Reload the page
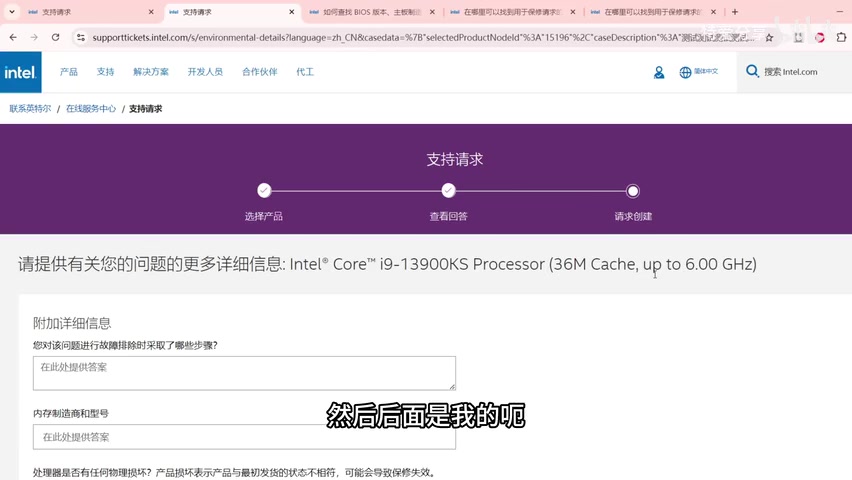This screenshot has width=852, height=480. [55, 38]
